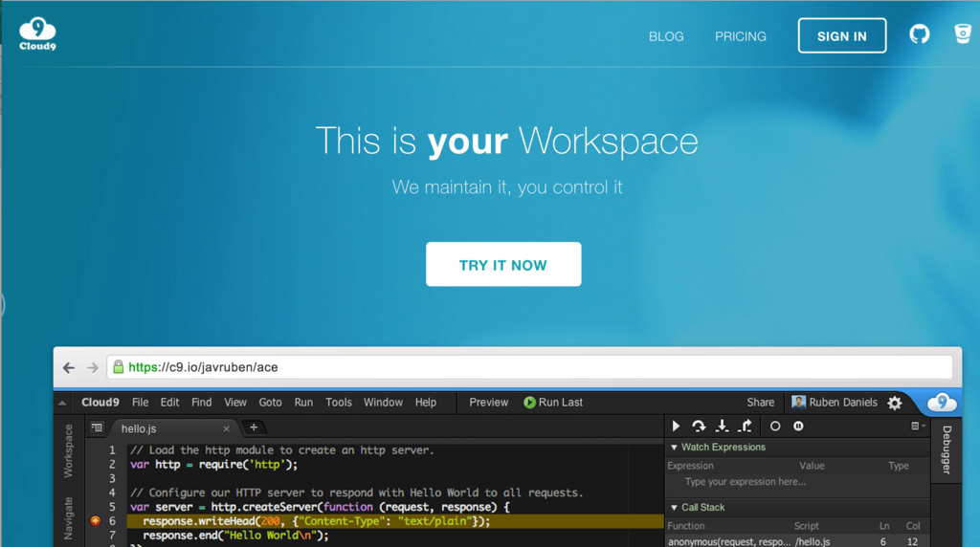
Task: Click Ruben Daniels user name
Action: (x=843, y=403)
